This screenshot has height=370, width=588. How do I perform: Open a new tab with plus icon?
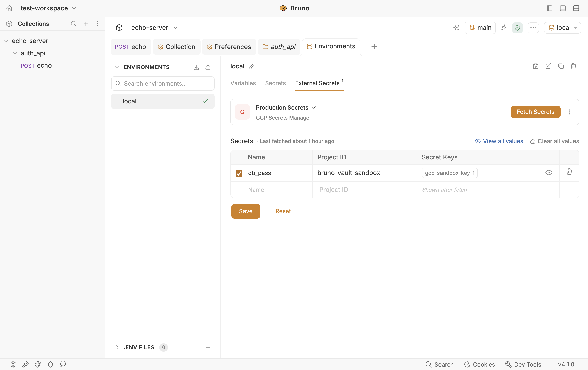click(374, 47)
